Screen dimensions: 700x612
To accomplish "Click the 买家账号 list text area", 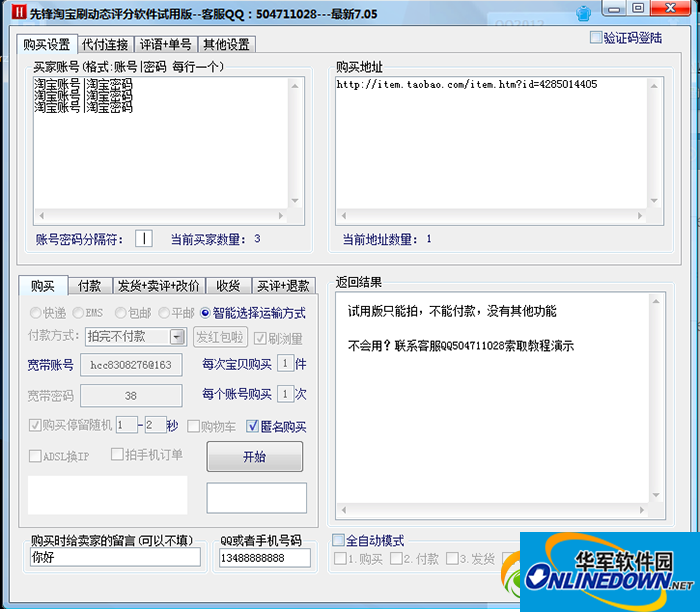I will pos(161,143).
